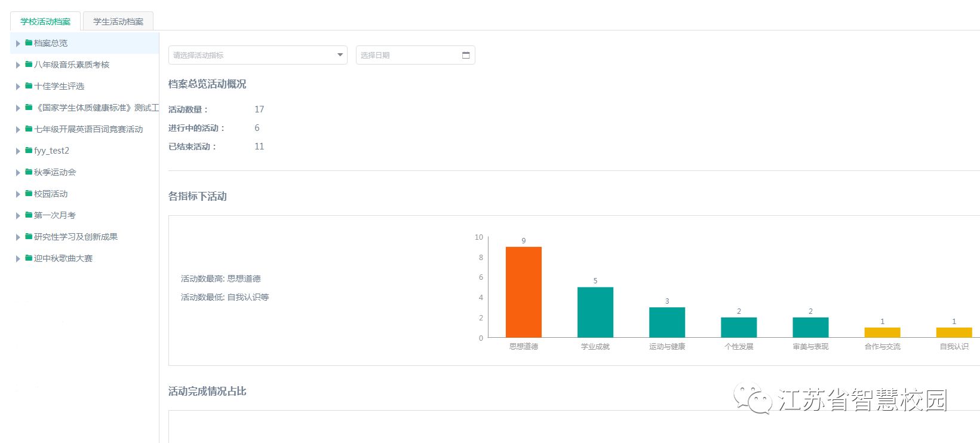Expand the 十佳学生评选 tree arrow
Image resolution: width=980 pixels, height=443 pixels.
point(18,87)
